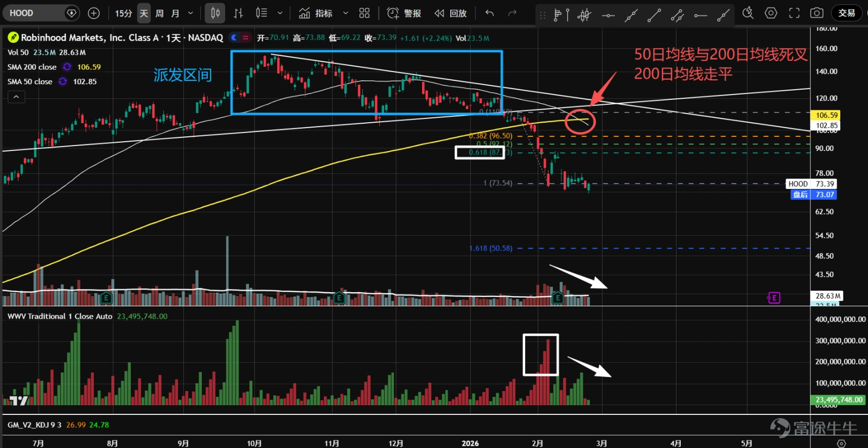Viewport: 868px width, 448px height.
Task: Add a symbol with the plus circle
Action: [x=94, y=13]
